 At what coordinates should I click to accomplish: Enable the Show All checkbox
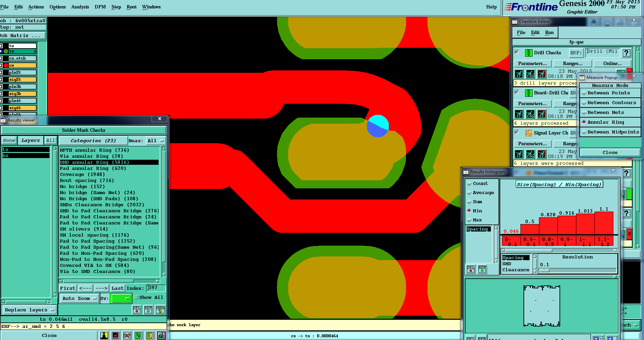point(136,298)
